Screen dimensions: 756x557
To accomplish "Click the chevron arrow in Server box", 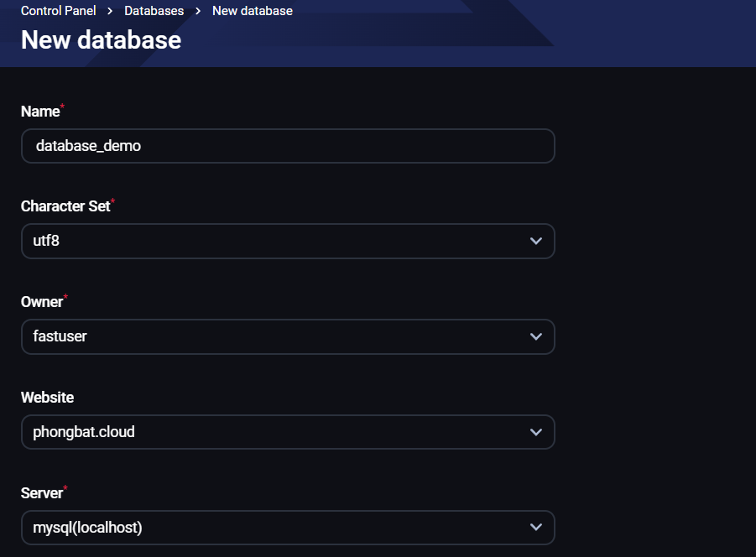I will click(x=536, y=528).
